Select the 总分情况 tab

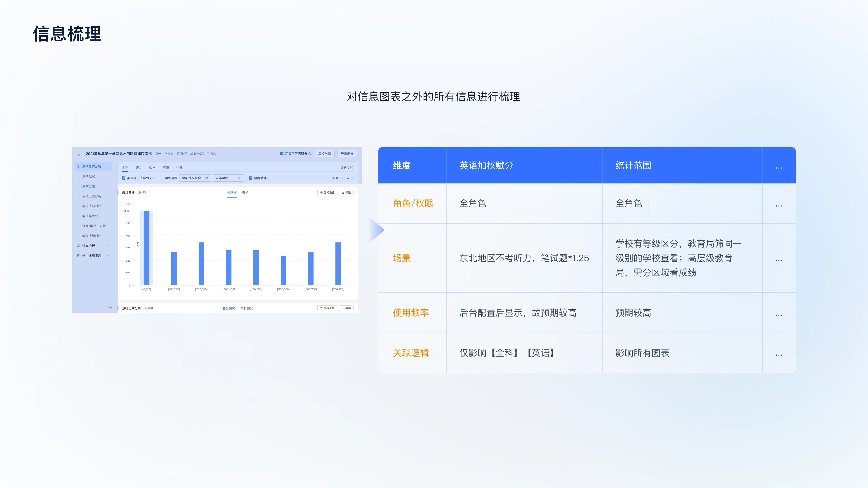pyautogui.click(x=229, y=308)
